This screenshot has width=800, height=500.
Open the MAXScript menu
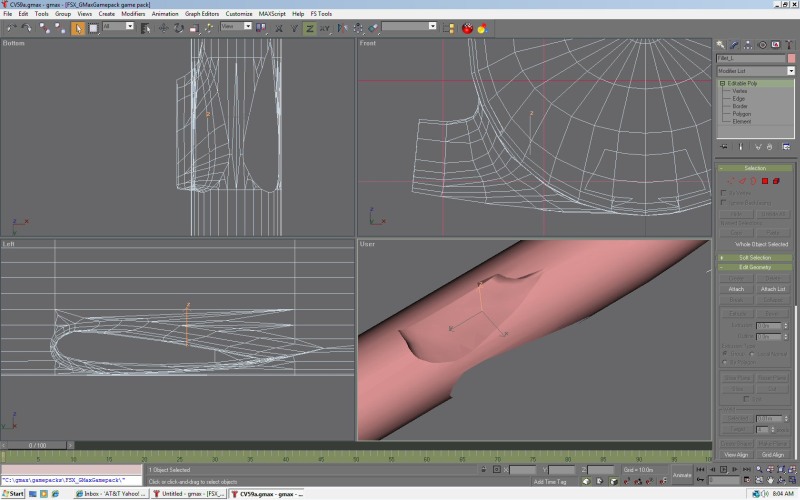(x=272, y=14)
